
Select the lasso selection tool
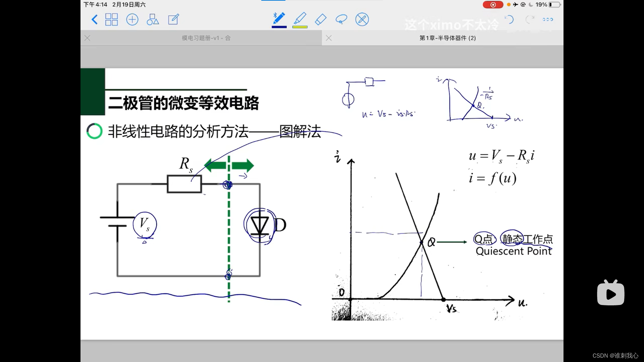[341, 19]
